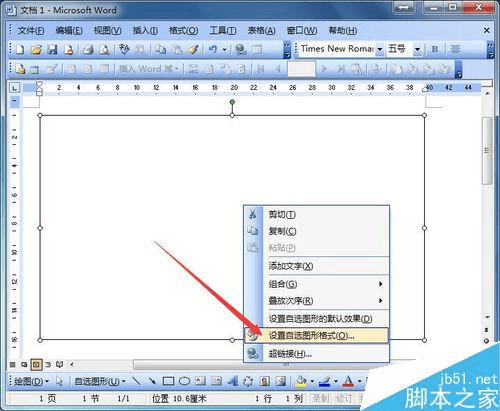Choose 复制(C) from context menu
This screenshot has height=411, width=500.
[317, 231]
